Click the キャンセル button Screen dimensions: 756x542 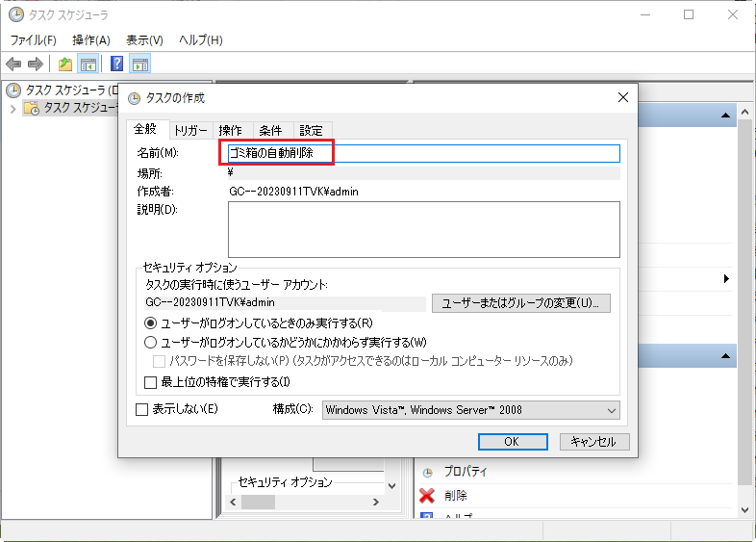coord(594,442)
